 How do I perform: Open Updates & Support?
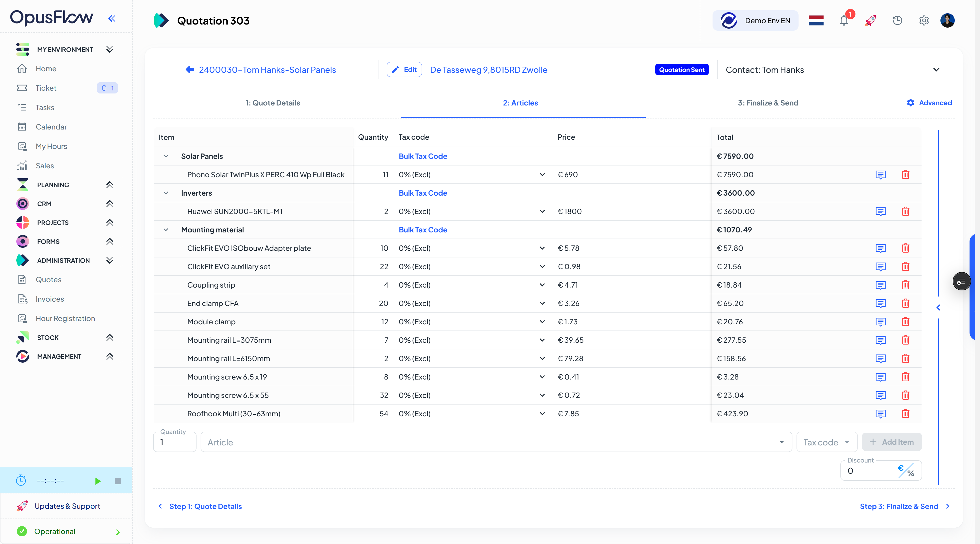click(x=66, y=506)
